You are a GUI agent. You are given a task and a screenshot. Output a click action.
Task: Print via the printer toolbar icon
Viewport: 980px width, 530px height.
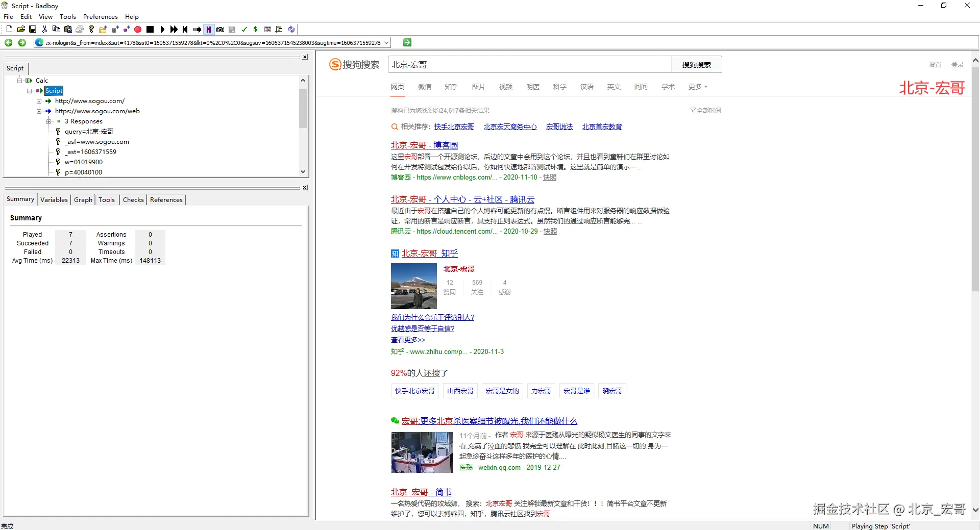click(80, 30)
